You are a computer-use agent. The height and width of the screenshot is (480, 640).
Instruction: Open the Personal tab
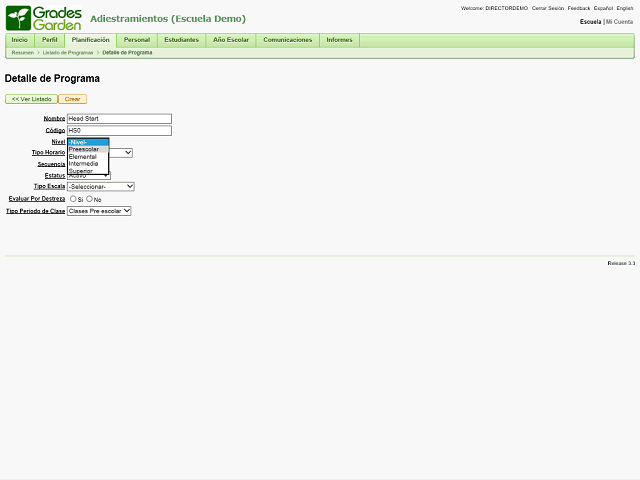pos(137,40)
